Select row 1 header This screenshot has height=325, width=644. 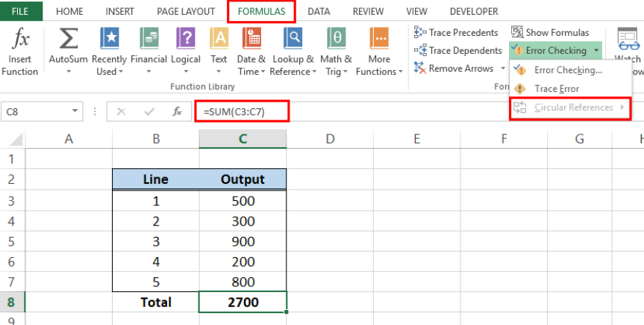[13, 159]
